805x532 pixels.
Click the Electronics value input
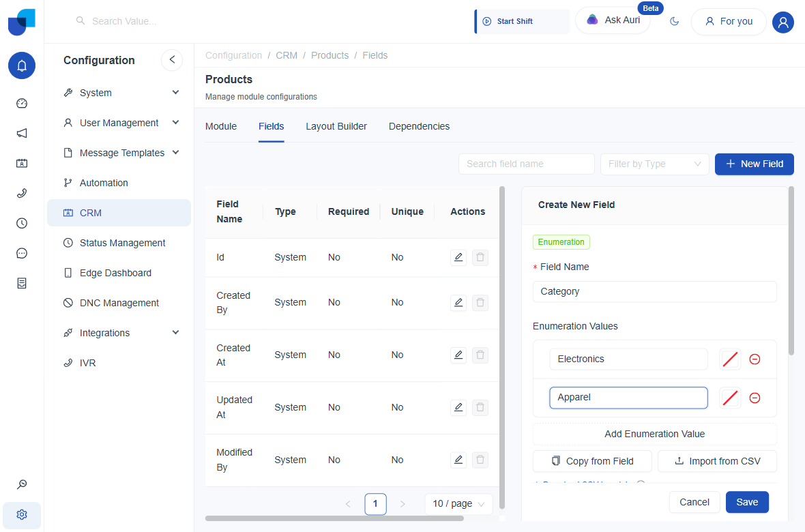point(628,359)
